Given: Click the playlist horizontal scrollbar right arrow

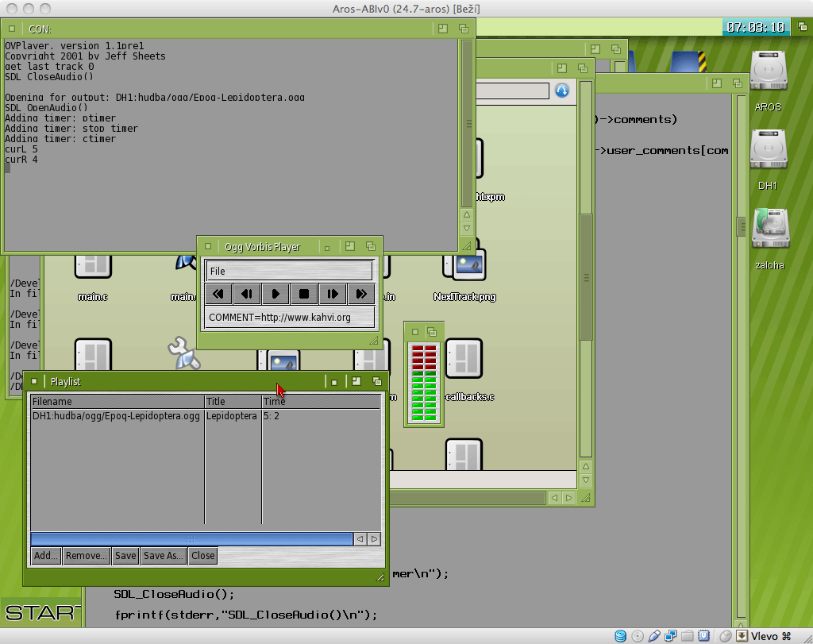Looking at the screenshot, I should [375, 539].
